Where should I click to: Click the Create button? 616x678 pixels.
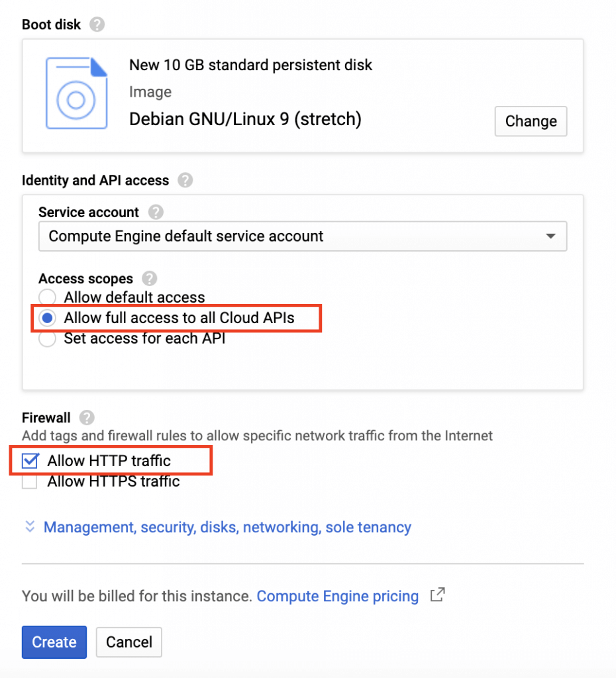[x=54, y=642]
